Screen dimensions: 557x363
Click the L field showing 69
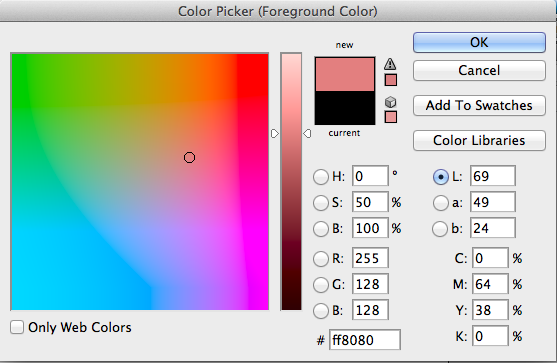(493, 176)
